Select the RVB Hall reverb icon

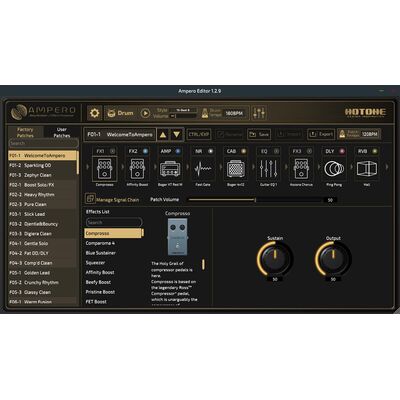click(x=366, y=169)
